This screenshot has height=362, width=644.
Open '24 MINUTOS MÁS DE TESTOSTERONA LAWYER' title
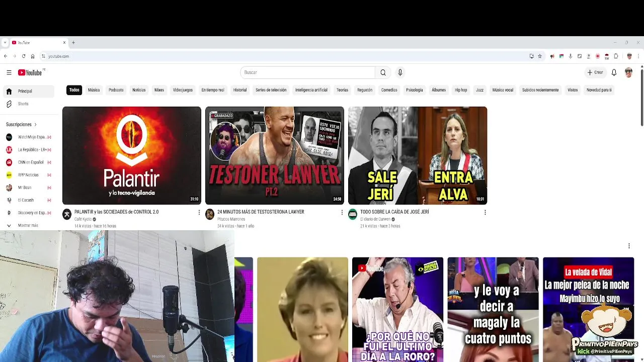click(x=261, y=212)
